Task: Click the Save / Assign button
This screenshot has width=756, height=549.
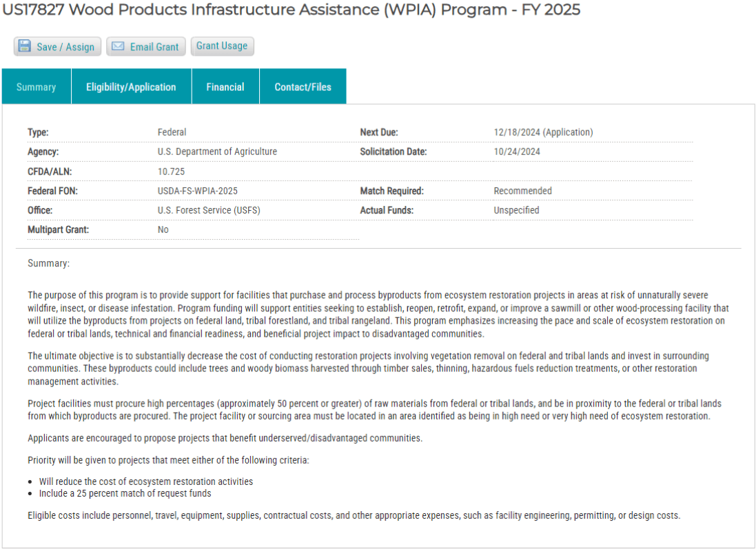Action: pyautogui.click(x=57, y=46)
